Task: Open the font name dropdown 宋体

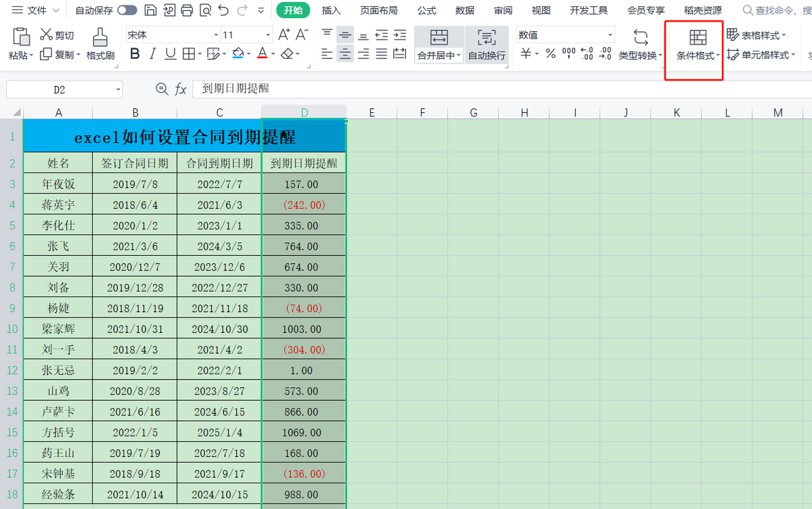Action: point(216,35)
